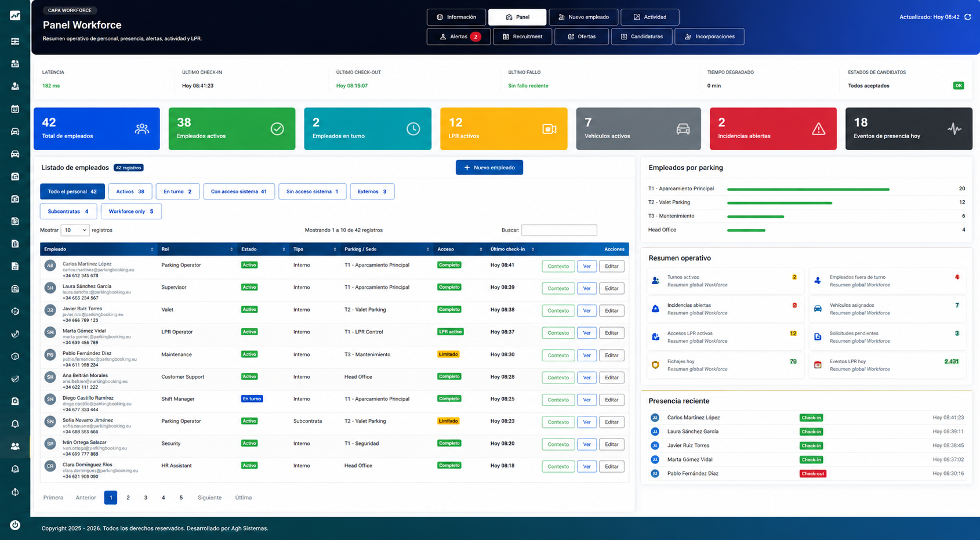Filter list by Workforce only 5
The height and width of the screenshot is (540, 980).
tap(131, 211)
